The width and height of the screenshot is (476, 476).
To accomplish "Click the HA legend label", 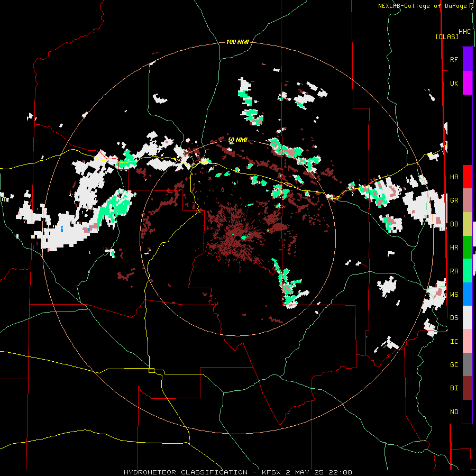I will point(454,177).
